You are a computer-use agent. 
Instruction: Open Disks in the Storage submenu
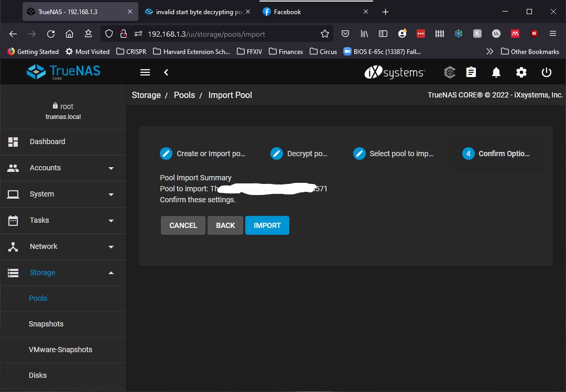(x=63, y=375)
